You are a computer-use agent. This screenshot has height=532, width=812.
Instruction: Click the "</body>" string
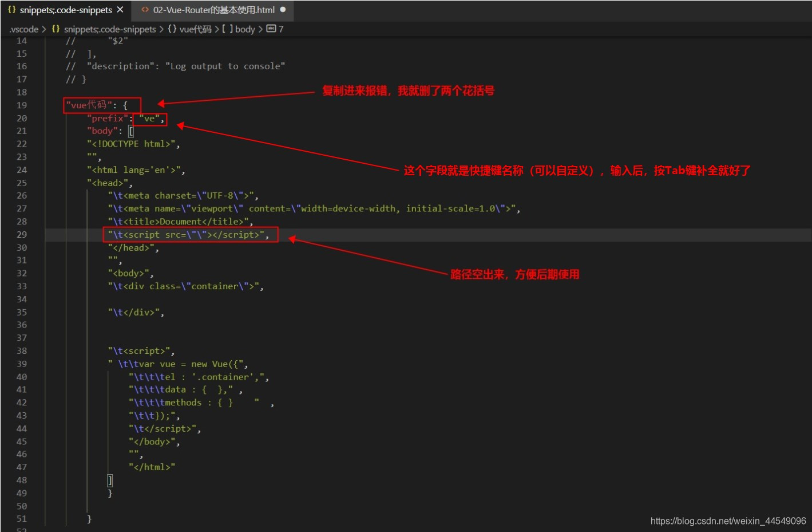coord(152,442)
